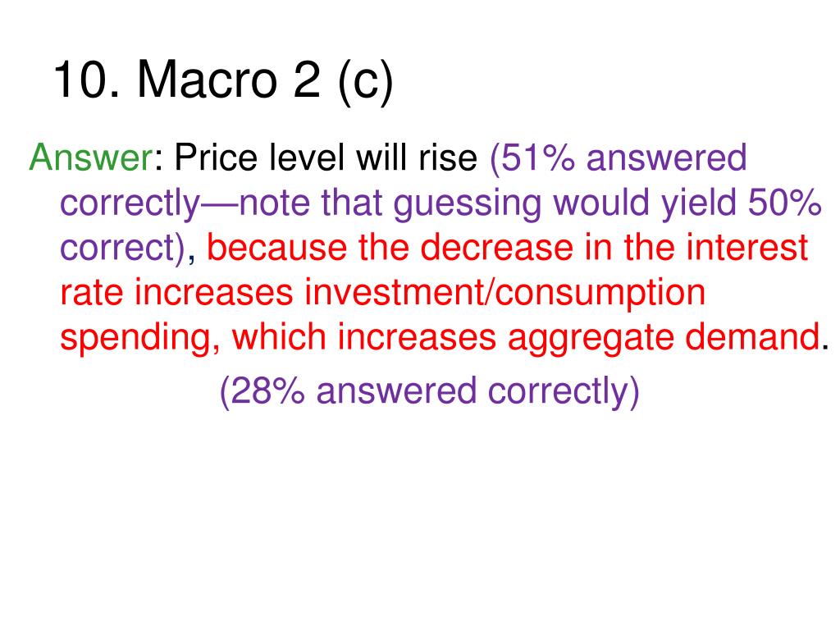Click the slide title "10. Macro 2 (c)"
This screenshot has height=630, width=840.
(x=223, y=81)
